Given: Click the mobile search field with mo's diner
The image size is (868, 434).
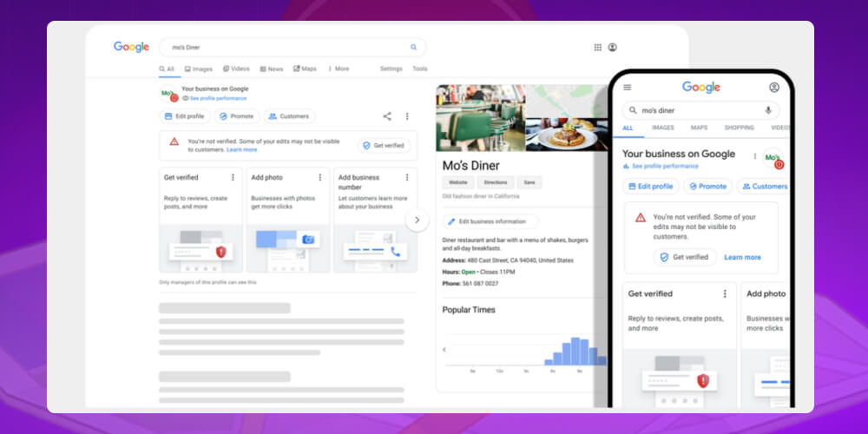Looking at the screenshot, I should [700, 110].
